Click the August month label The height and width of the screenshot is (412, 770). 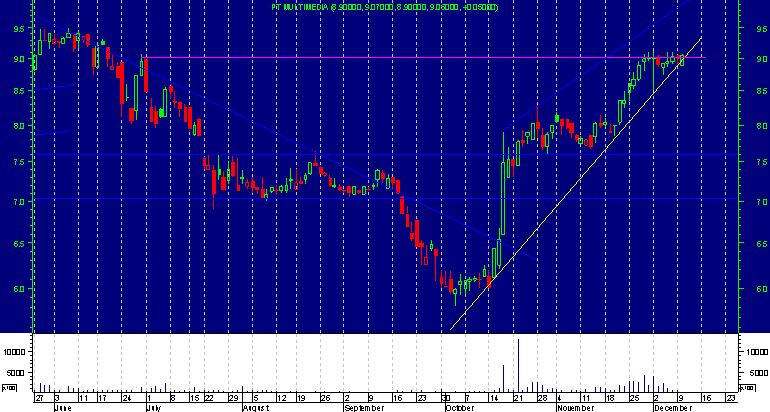click(x=256, y=408)
